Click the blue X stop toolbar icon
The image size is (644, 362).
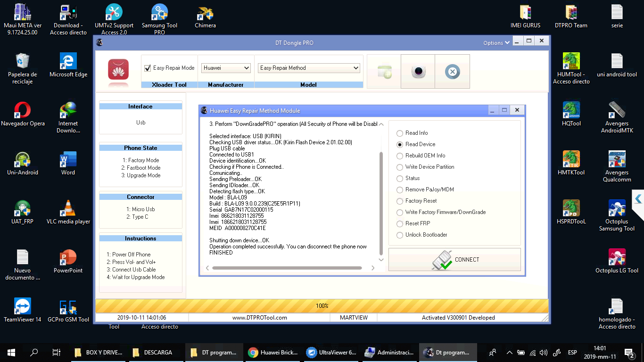tap(452, 72)
